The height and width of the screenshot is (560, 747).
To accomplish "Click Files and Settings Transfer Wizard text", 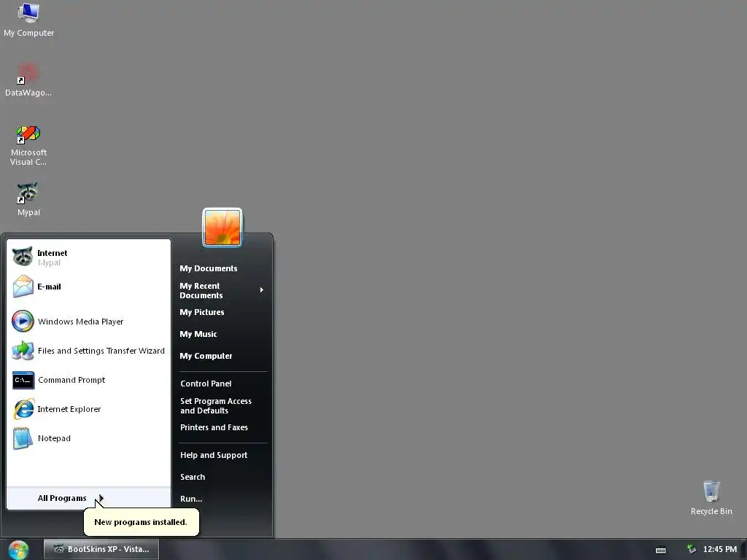I will [101, 351].
